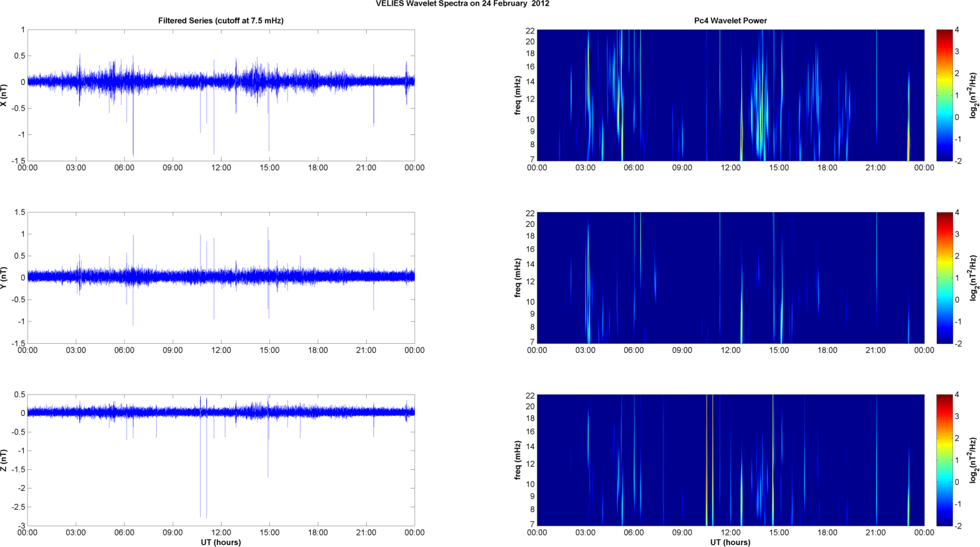Click the bottom wavelet power spectrogram
Viewport: 980px width, 547px height.
[730, 460]
